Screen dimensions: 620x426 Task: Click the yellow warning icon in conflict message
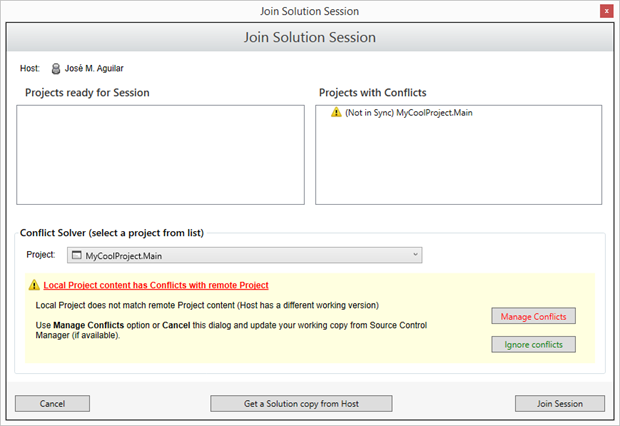(x=34, y=285)
